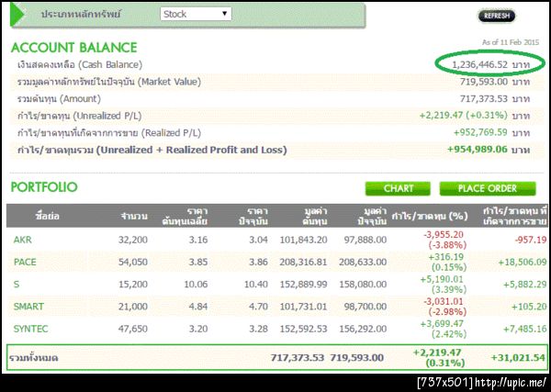Click the green arrow icon beside ประเภทหลักทรัพย์

click(x=17, y=15)
